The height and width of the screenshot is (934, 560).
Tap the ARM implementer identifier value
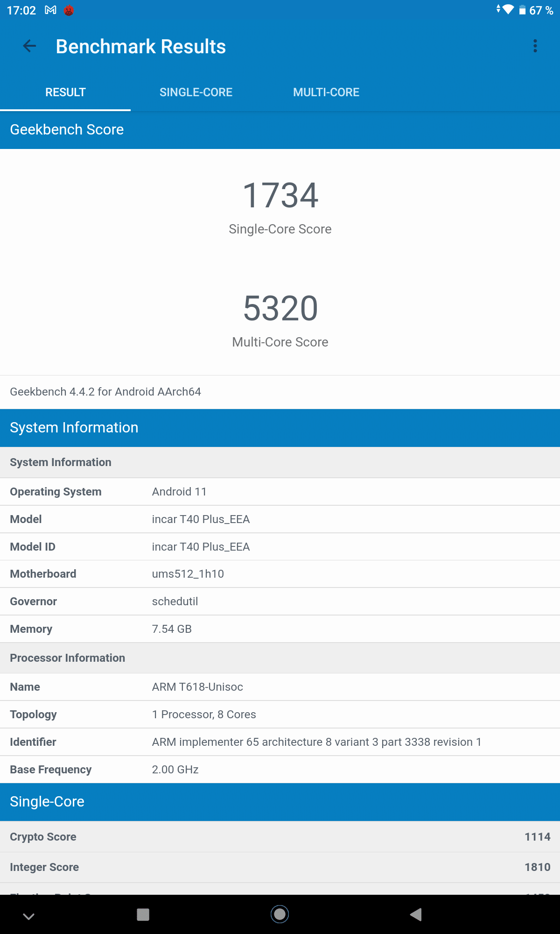(316, 742)
